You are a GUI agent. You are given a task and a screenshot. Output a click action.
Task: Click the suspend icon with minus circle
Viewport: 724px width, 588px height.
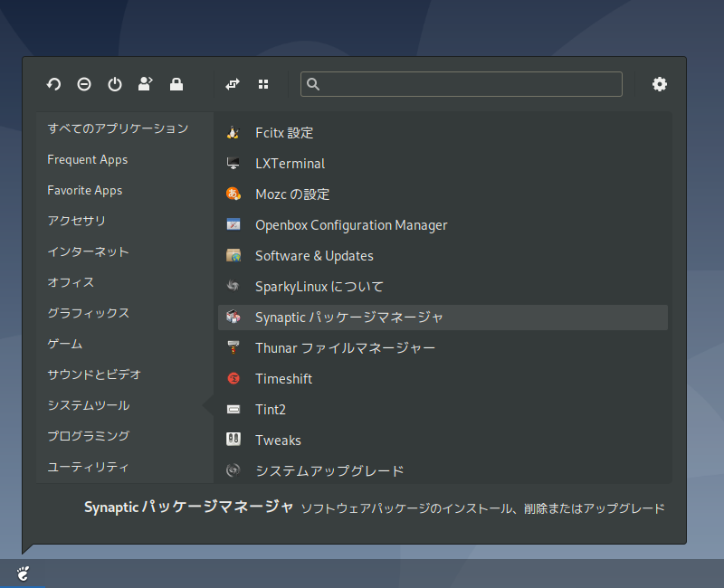click(84, 84)
